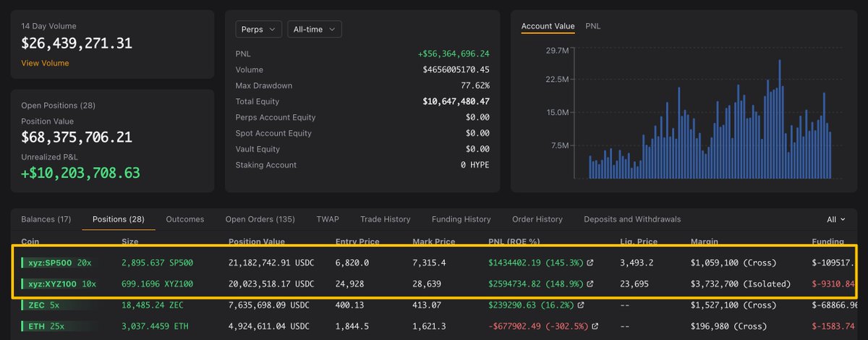Screen dimensions: 868x340
Task: Open Deposits and Withdrawals tab
Action: point(632,219)
